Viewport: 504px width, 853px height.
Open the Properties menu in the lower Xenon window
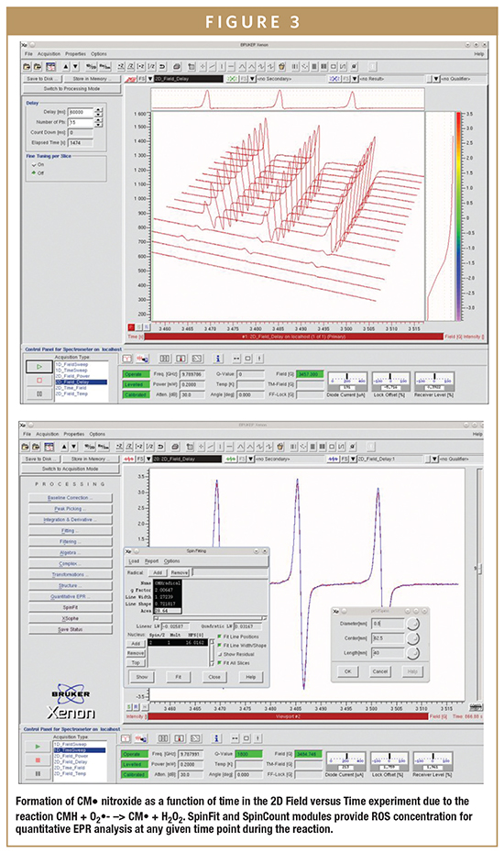74,434
